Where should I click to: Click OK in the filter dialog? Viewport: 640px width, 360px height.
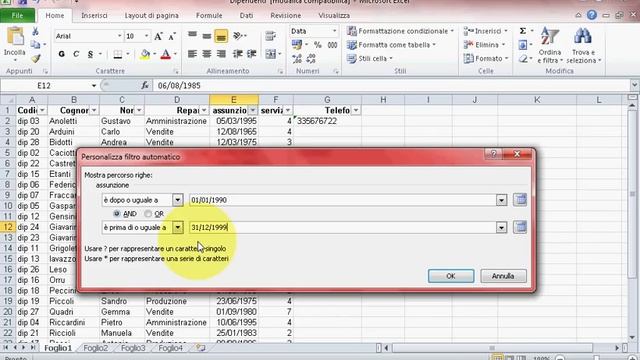(x=451, y=276)
